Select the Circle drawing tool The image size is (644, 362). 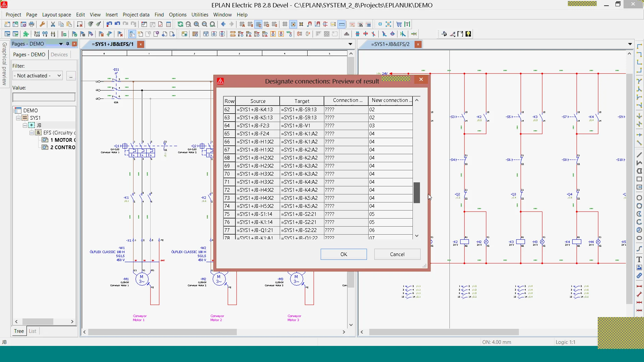tap(639, 198)
